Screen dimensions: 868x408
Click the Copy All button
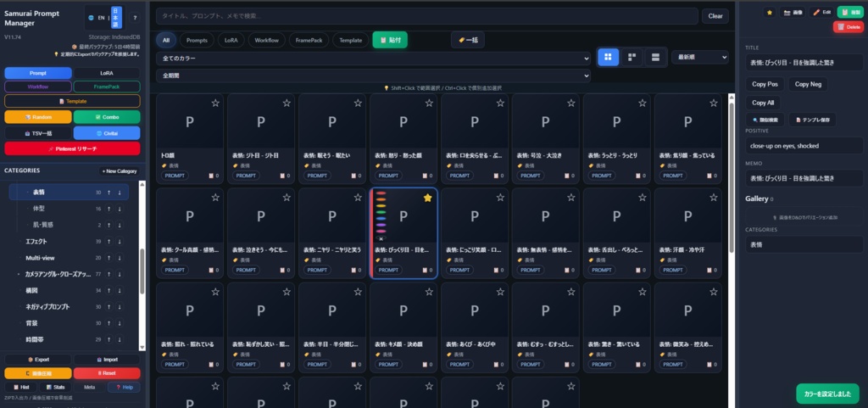(763, 103)
